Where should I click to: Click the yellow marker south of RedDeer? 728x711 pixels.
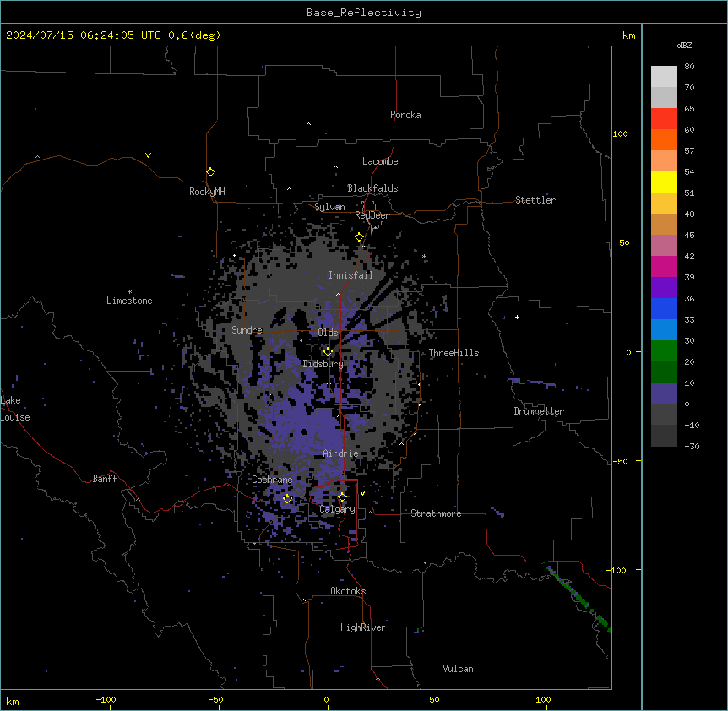click(x=360, y=237)
